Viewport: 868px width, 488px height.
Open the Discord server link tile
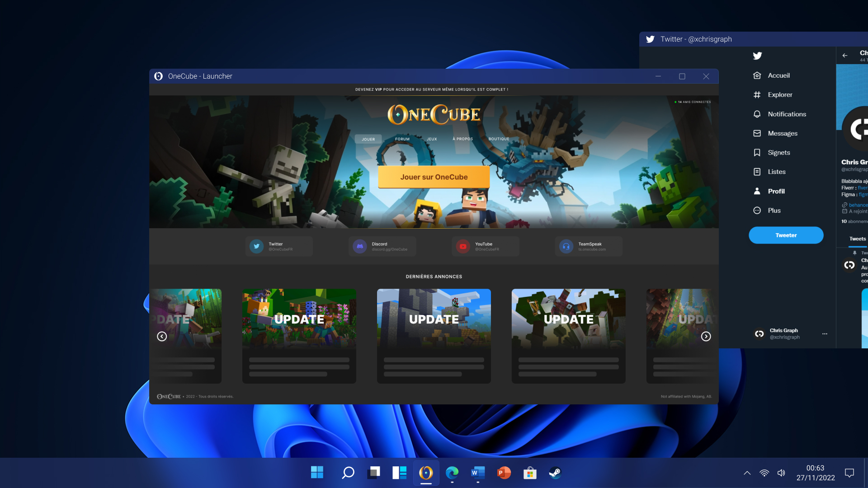click(x=382, y=246)
